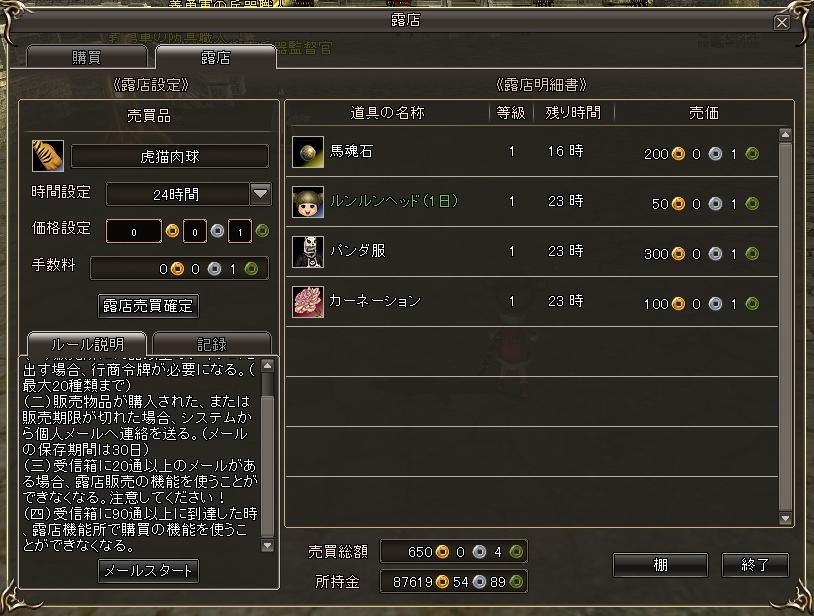Switch to the 購買 tab
814x616 pixels.
[86, 57]
